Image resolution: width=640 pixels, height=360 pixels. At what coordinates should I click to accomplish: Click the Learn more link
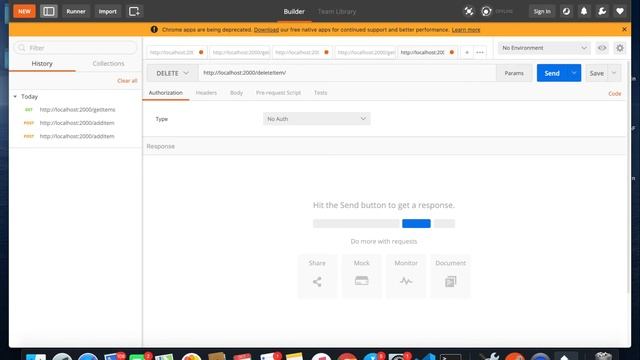tap(466, 30)
